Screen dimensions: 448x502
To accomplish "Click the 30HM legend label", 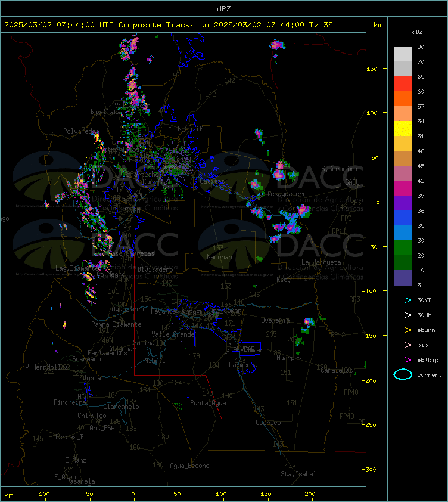I will pos(424,315).
